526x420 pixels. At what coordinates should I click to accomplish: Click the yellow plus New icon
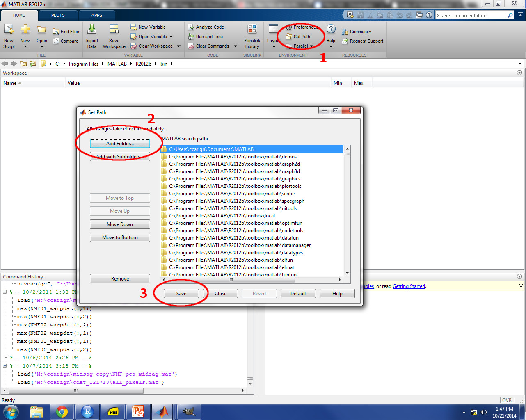(x=25, y=30)
